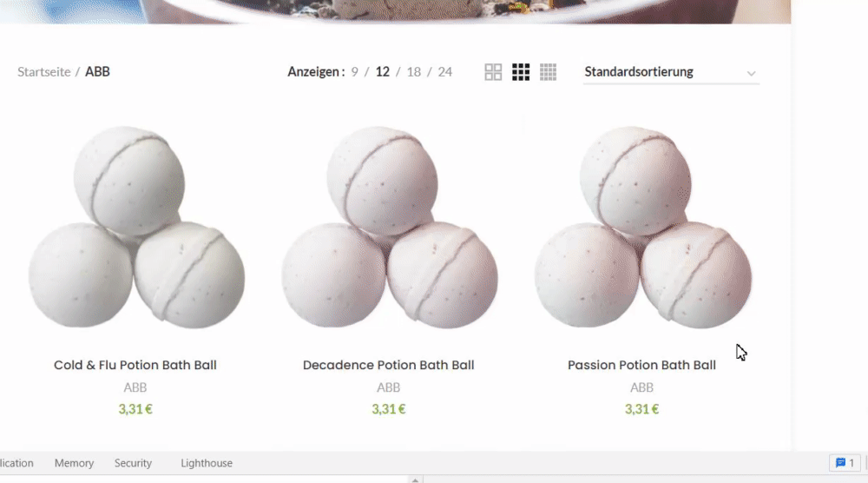Viewport: 868px width, 483px height.
Task: Open the DevTools issues counter badge
Action: pos(845,462)
